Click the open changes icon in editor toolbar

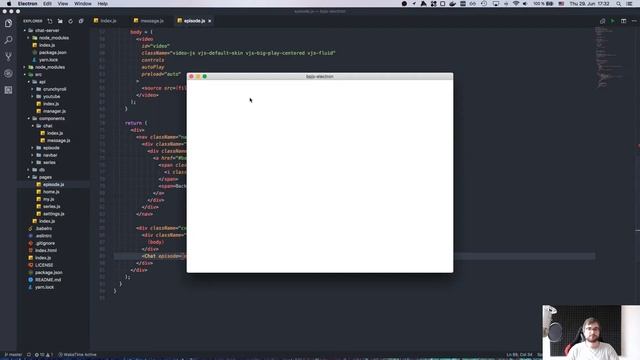(x=602, y=21)
